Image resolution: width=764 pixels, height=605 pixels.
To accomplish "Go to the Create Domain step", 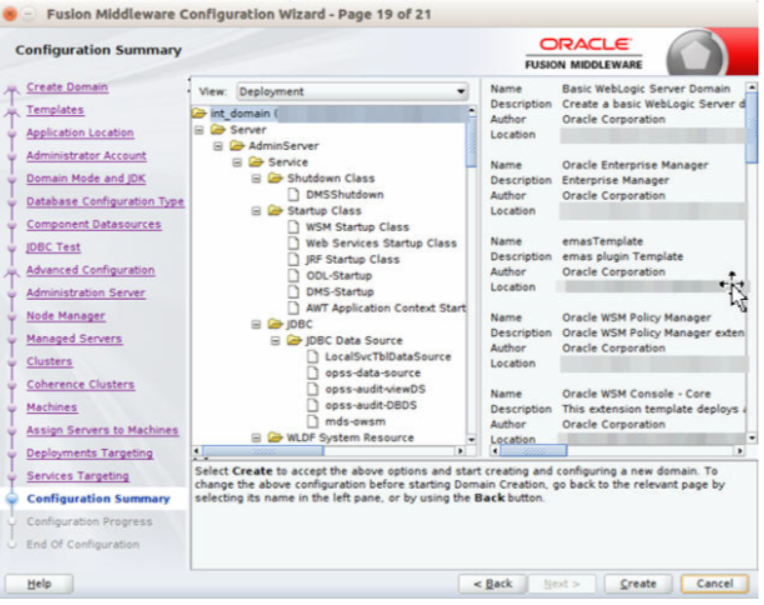I will tap(67, 87).
